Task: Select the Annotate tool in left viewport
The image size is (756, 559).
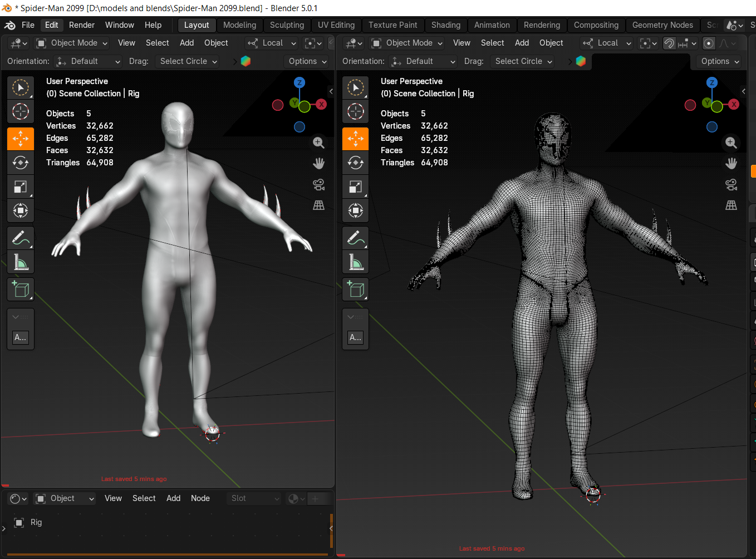Action: tap(21, 238)
